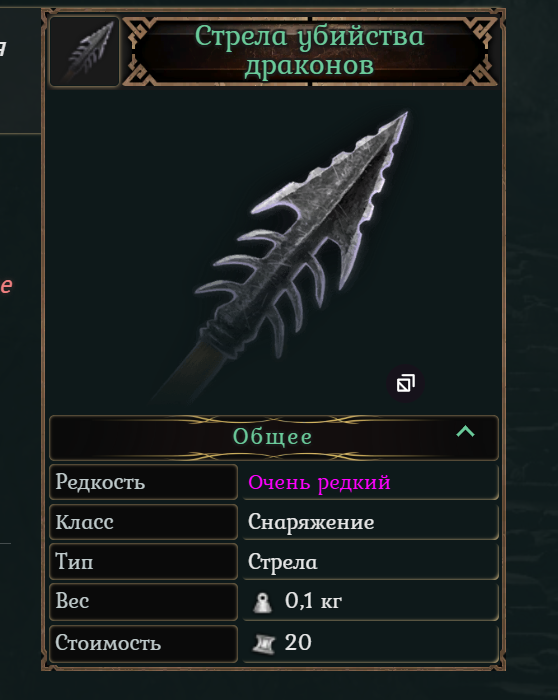
Task: Click the Общее section header
Action: (274, 438)
